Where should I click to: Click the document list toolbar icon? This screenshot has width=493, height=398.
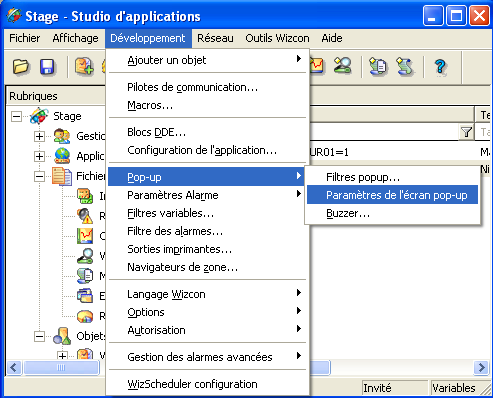(x=378, y=66)
